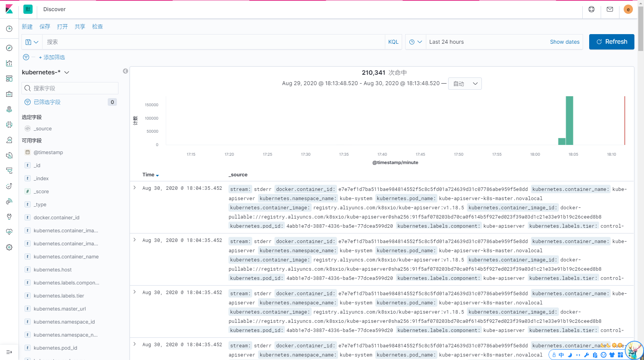The image size is (644, 360).
Task: Click the tall histogram bar near 18:04
Action: click(x=570, y=120)
